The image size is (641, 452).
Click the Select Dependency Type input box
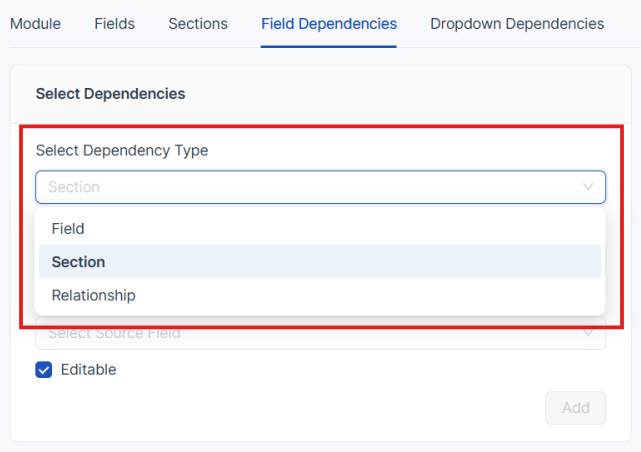(x=300, y=187)
